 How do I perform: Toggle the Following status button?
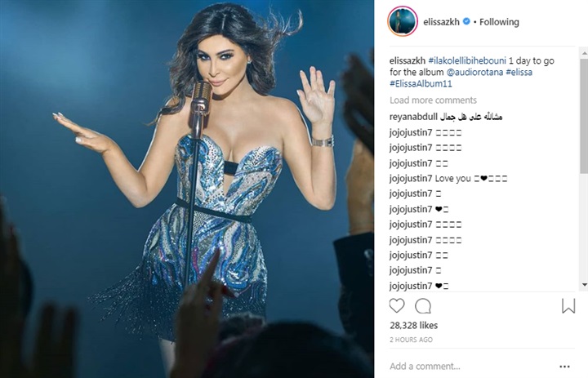click(499, 22)
